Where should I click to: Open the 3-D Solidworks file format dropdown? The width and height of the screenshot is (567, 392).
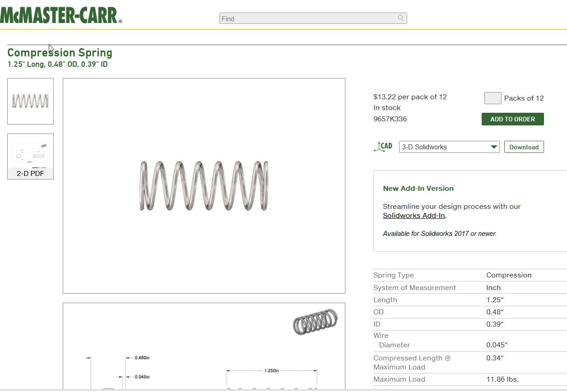(x=449, y=147)
